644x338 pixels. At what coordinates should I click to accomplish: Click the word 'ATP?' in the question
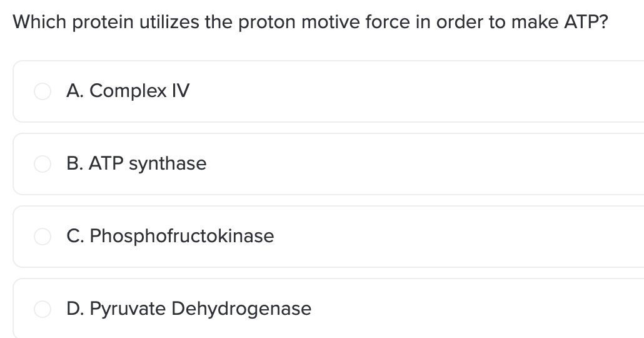[x=586, y=22]
